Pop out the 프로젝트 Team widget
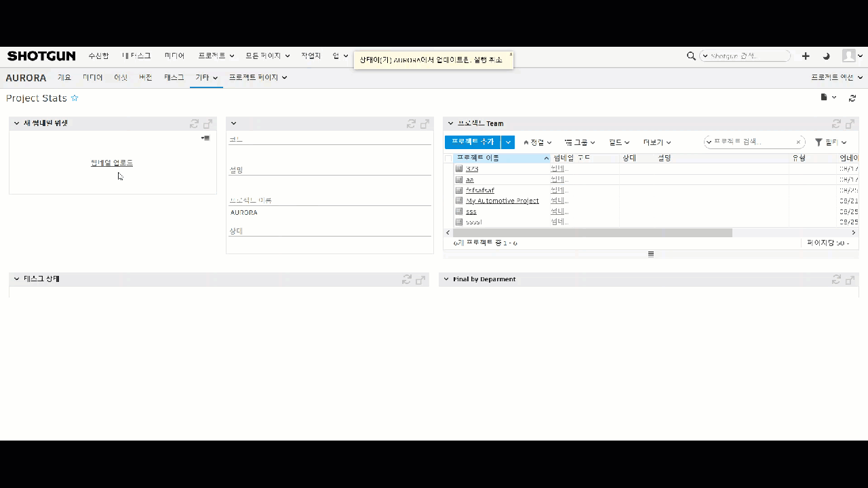 [850, 124]
